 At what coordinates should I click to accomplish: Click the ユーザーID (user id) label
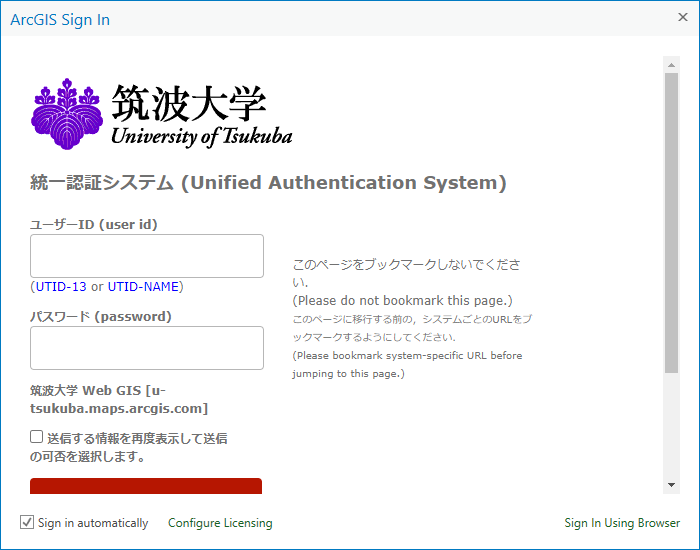[x=94, y=224]
